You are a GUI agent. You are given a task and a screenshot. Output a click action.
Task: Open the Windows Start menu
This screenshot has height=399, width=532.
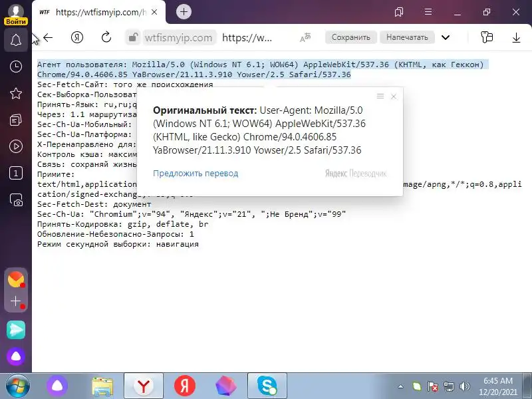click(18, 386)
